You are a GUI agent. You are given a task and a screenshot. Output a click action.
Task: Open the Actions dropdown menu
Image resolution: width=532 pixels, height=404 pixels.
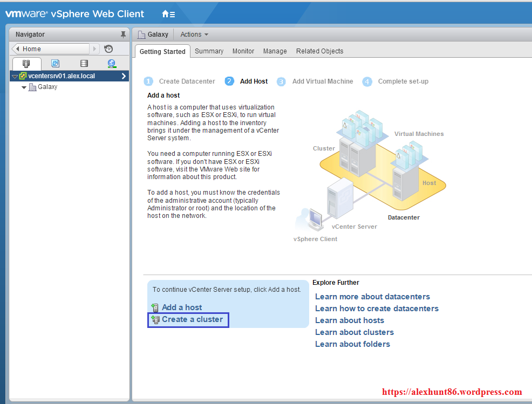[194, 35]
